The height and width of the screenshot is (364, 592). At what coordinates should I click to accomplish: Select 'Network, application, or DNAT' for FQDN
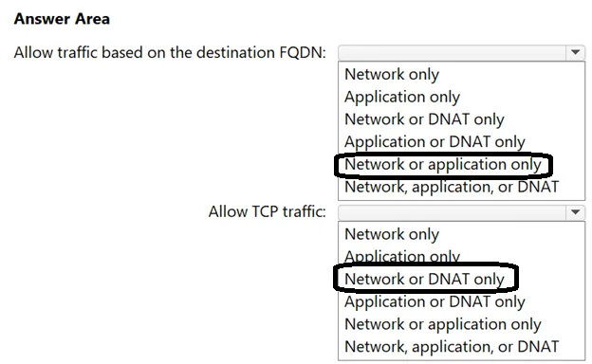tap(452, 187)
